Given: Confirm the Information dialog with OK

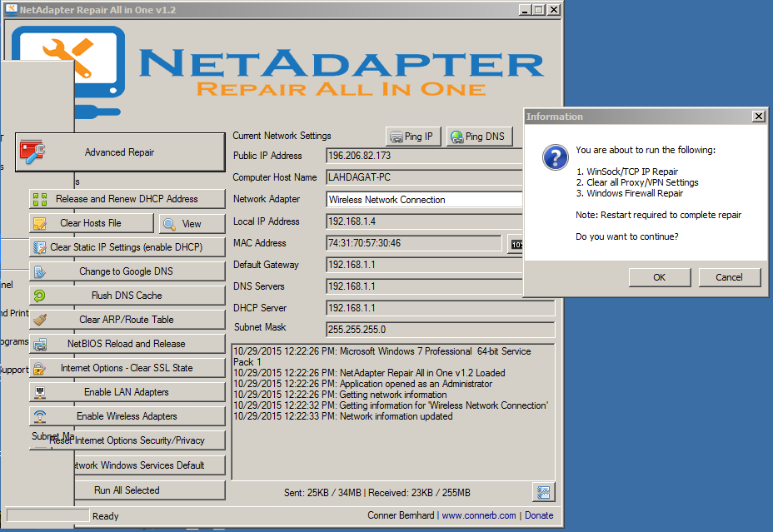Looking at the screenshot, I should click(660, 277).
